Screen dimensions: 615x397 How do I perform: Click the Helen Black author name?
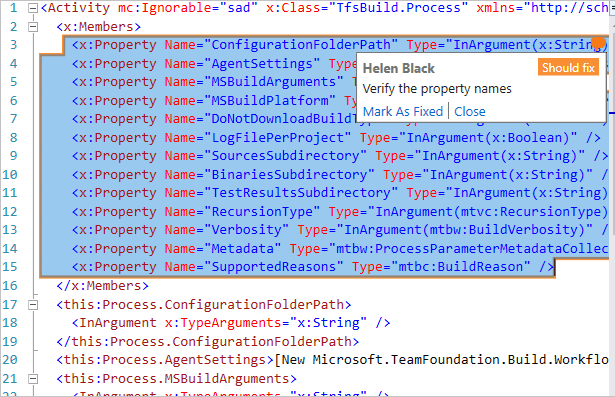[398, 69]
